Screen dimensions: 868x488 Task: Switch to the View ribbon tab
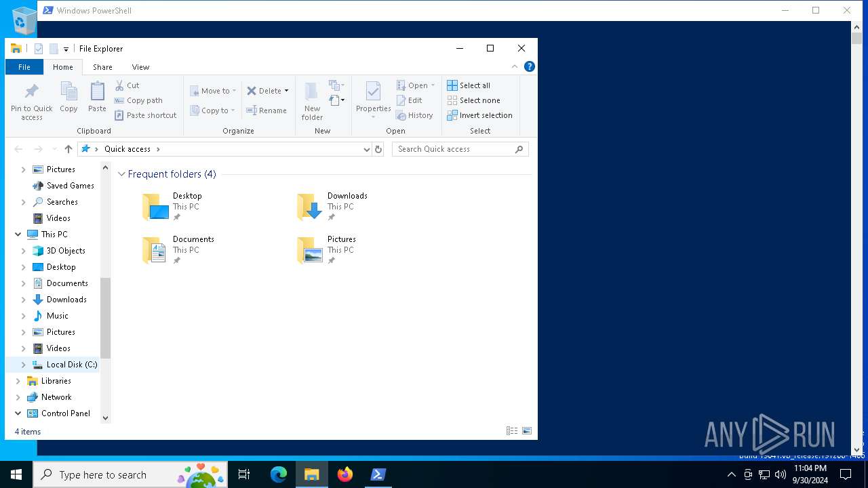pyautogui.click(x=140, y=67)
